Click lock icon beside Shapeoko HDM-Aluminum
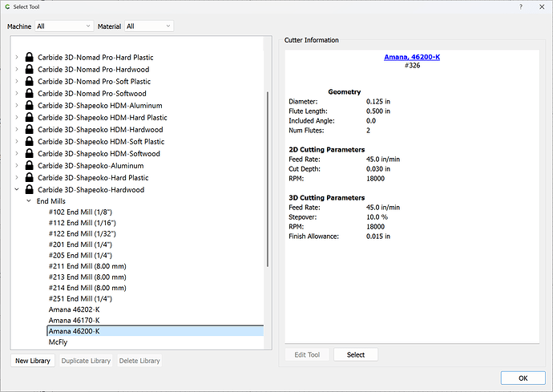 [30, 105]
